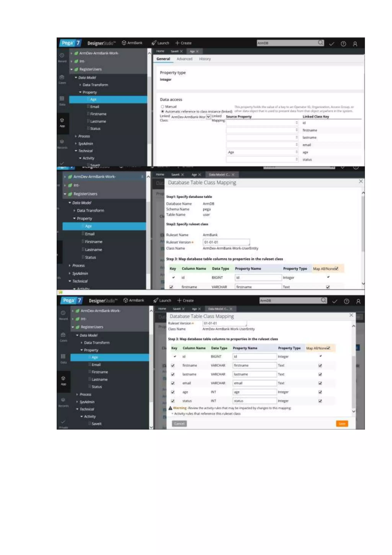Toggle Map All/None checkbox in middle screenshot
The height and width of the screenshot is (555, 392).
tap(336, 268)
